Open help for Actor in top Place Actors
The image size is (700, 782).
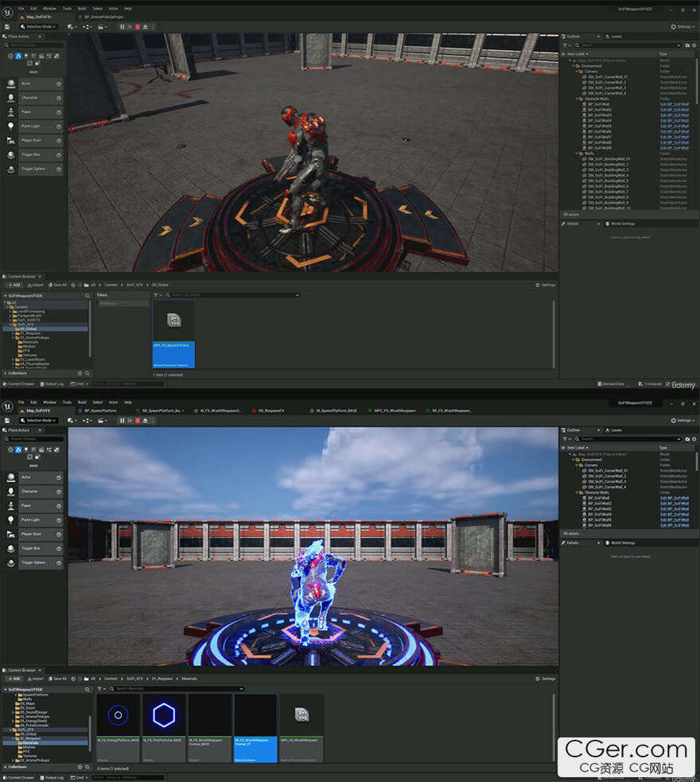[59, 84]
